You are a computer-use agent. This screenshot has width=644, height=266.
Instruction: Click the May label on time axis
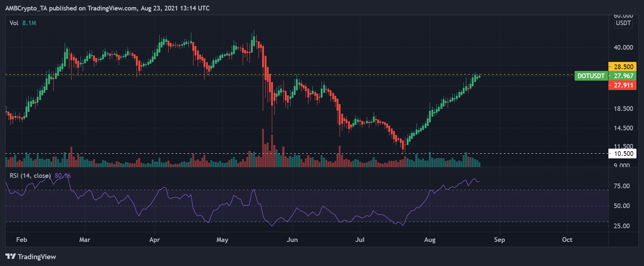tap(222, 240)
